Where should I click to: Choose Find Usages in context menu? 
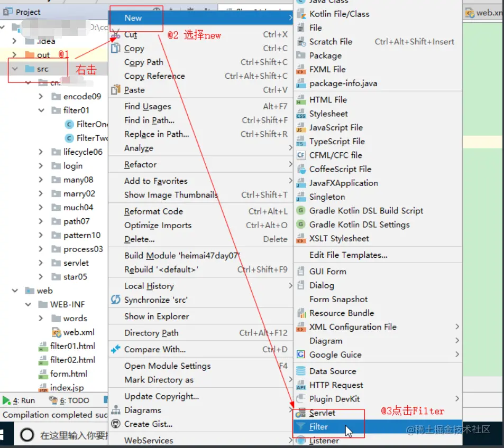201,106
